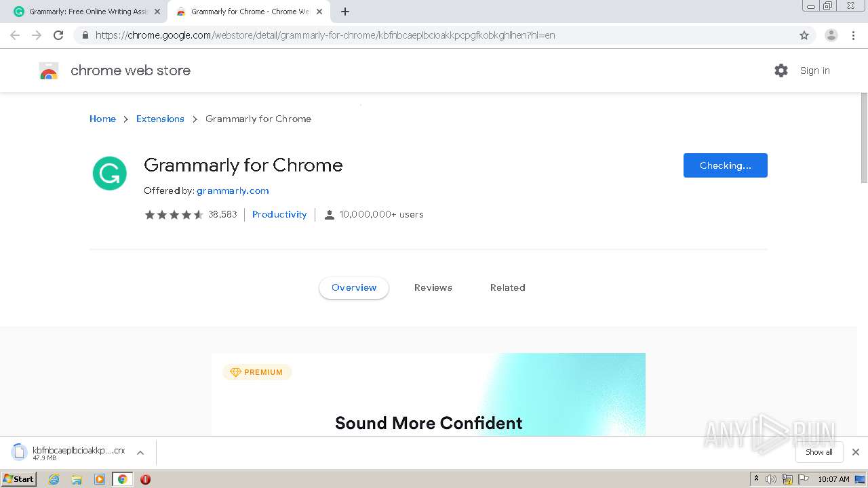868x488 pixels.
Task: Expand the download item options chevron
Action: pos(140,453)
